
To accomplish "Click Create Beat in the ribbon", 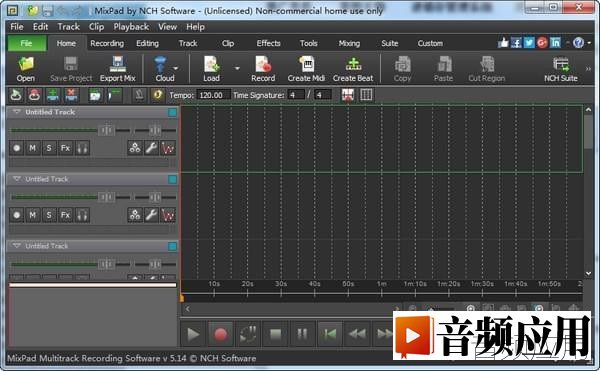I will [x=353, y=69].
